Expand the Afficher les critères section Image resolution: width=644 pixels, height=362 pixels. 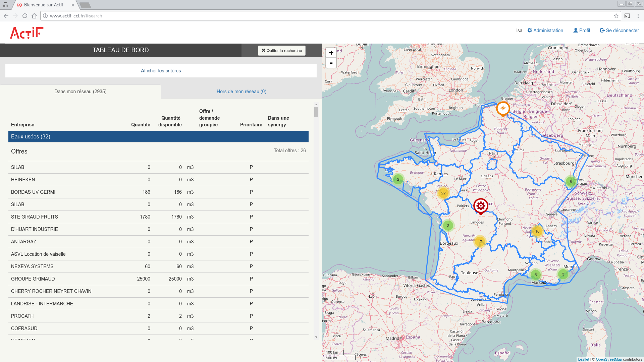coord(161,71)
